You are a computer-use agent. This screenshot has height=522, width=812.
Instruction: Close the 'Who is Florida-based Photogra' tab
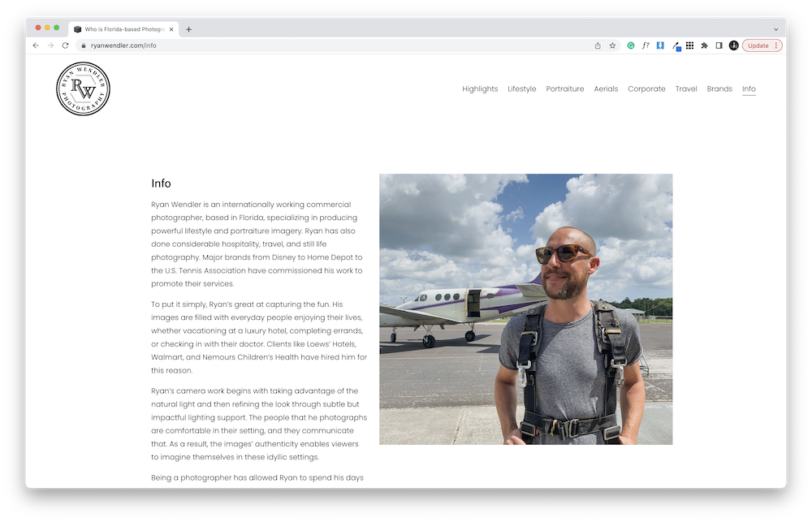coord(171,29)
